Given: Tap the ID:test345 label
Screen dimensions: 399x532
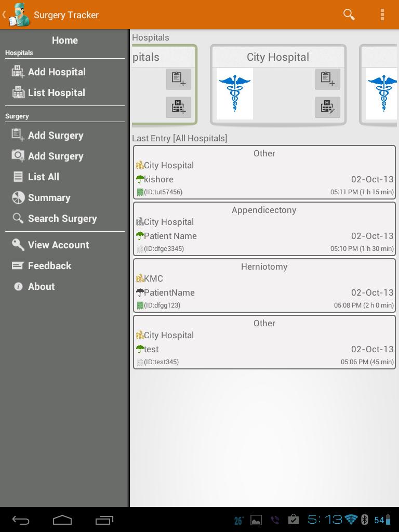Looking at the screenshot, I should coord(162,362).
